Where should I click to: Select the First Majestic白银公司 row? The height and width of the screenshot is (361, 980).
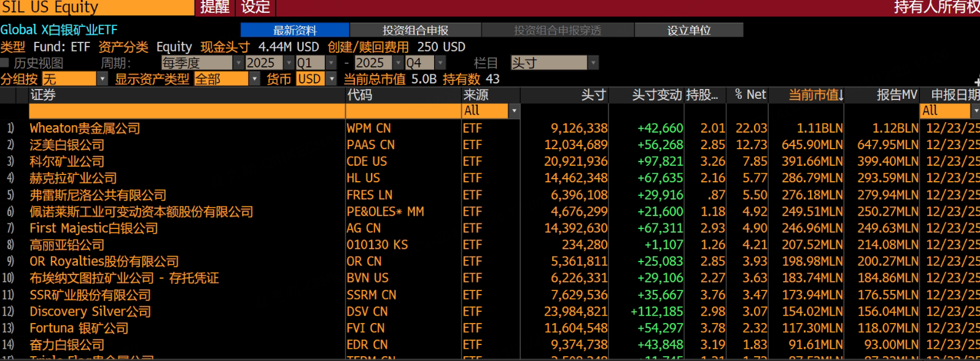coord(490,228)
